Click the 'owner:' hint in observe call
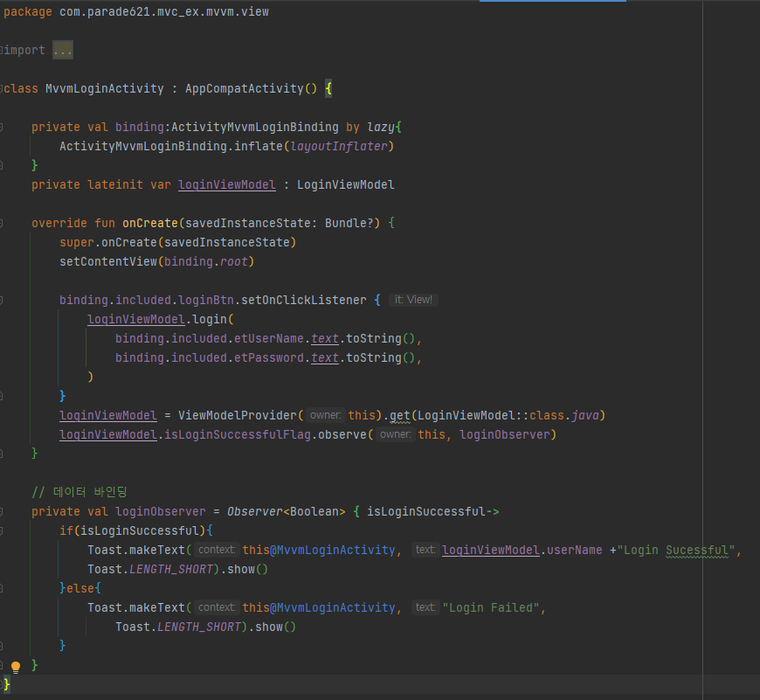 (x=395, y=434)
